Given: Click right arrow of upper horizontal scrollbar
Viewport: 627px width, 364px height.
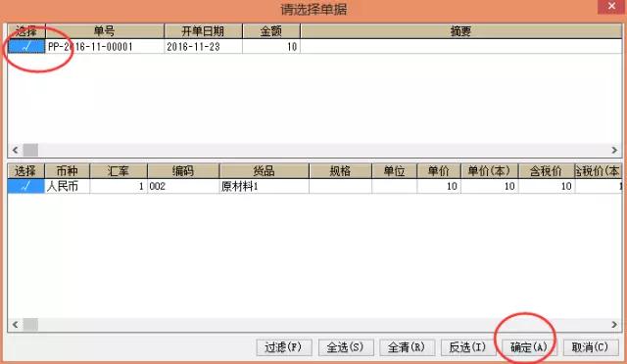Looking at the screenshot, I should 614,151.
